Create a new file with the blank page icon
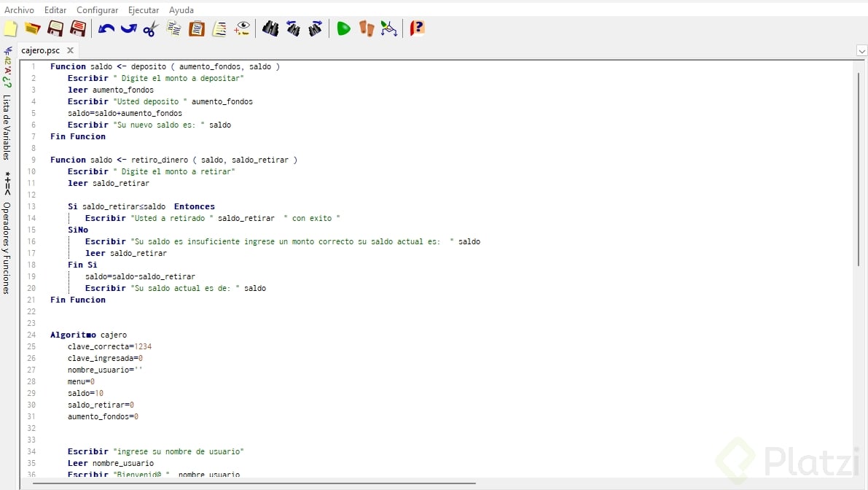Viewport: 868px width, 490px height. [10, 28]
